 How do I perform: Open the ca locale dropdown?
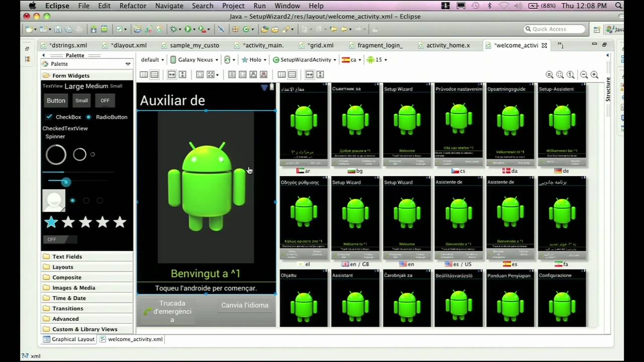tap(352, 59)
